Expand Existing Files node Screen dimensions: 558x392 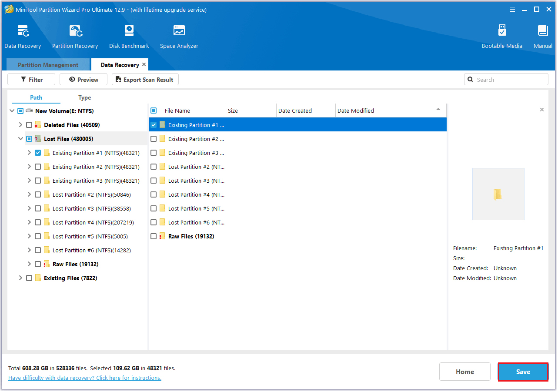point(20,278)
